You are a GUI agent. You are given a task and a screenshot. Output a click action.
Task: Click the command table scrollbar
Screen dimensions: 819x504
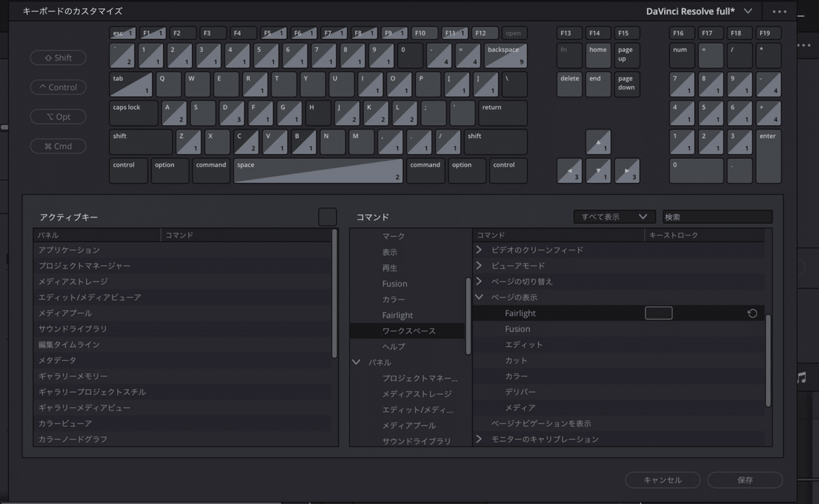(768, 360)
